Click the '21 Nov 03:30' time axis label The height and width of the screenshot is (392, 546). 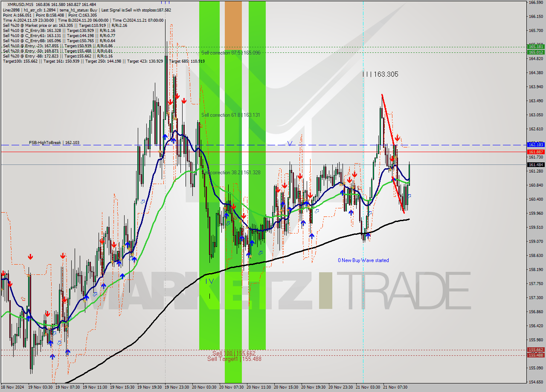368,387
